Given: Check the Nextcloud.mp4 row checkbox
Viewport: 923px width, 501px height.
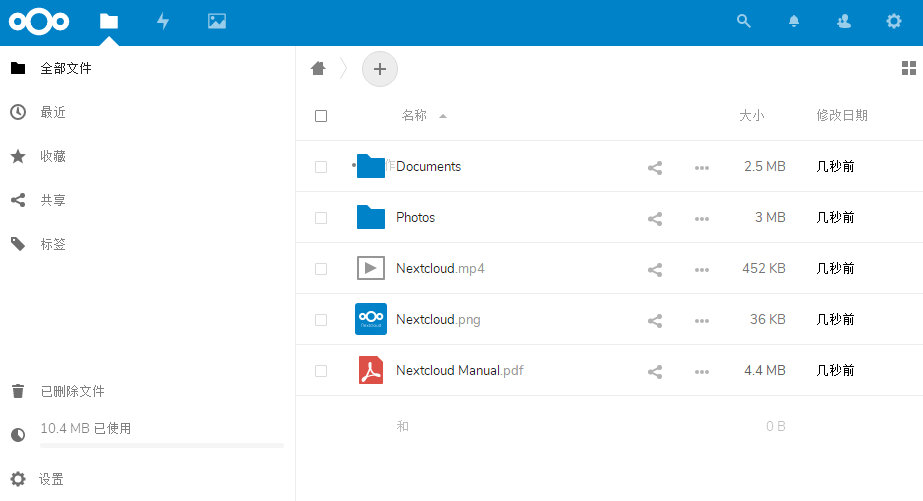Looking at the screenshot, I should (x=321, y=269).
